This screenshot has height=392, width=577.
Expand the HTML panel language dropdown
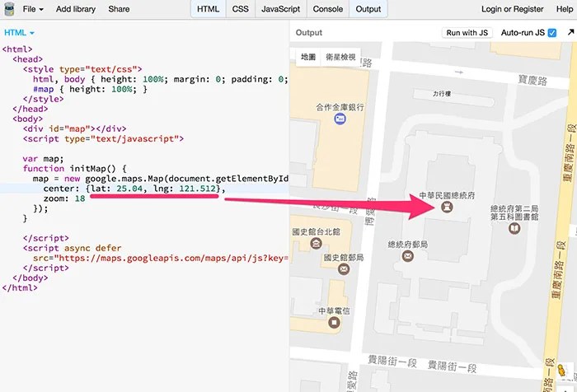19,33
